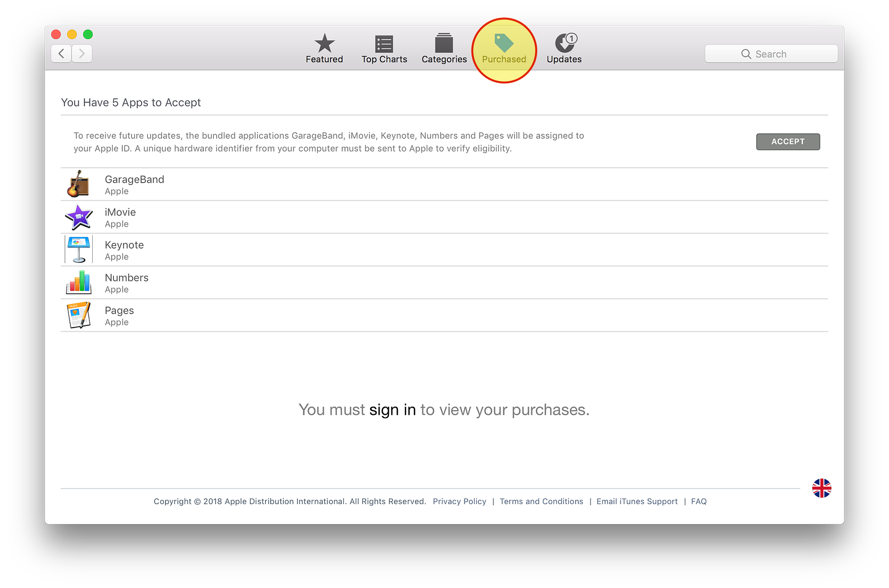Click the iMovie star icon
This screenshot has height=588, width=889.
(78, 217)
